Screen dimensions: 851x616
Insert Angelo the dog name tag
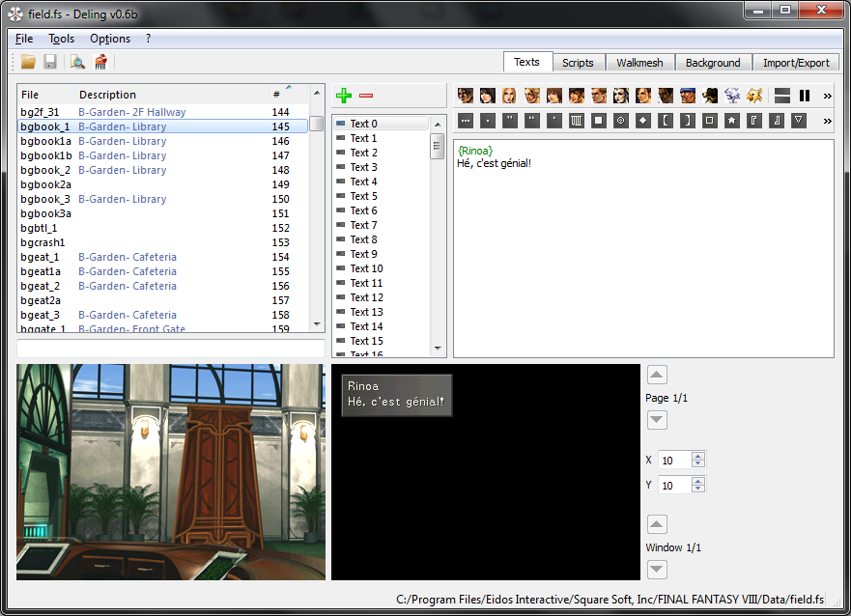coord(710,96)
